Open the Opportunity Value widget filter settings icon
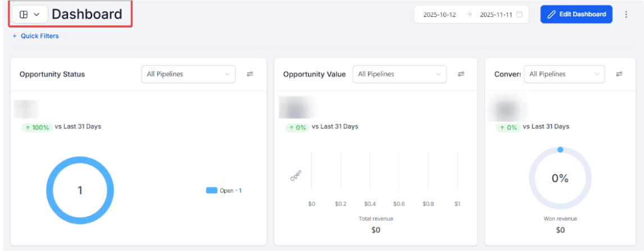This screenshot has width=644, height=251. 461,74
